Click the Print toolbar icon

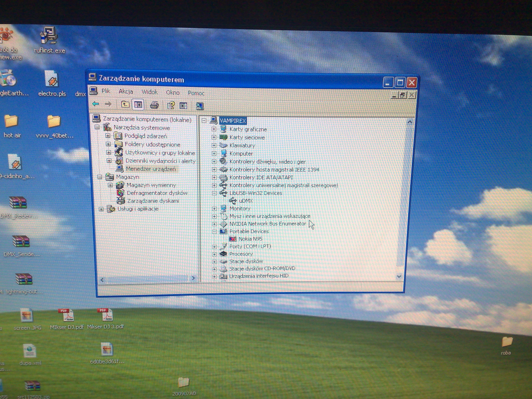click(154, 105)
